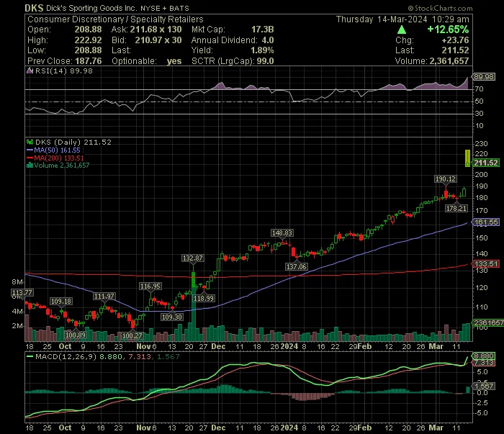Click the RSI(14) indicator icon
The image size is (504, 434).
pos(30,71)
